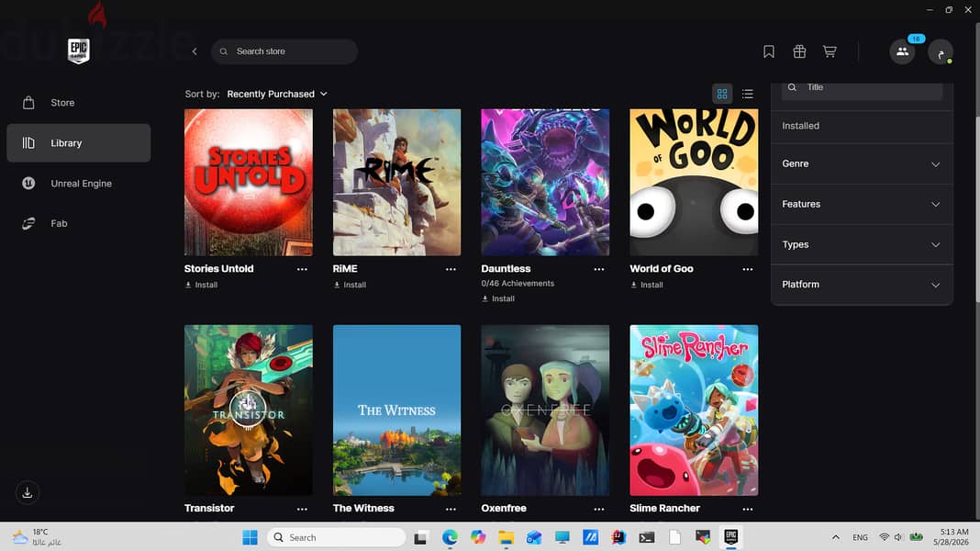
Task: Switch to grid view
Action: [722, 94]
